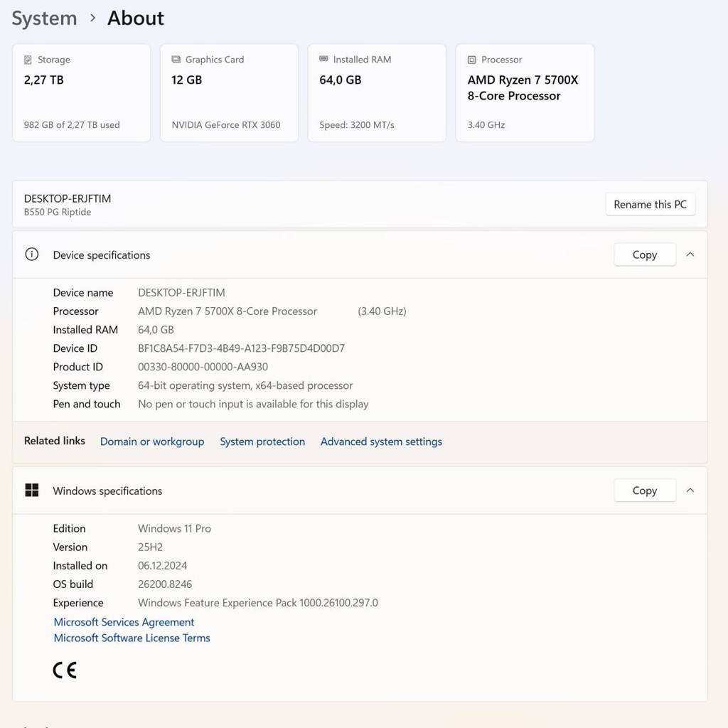The height and width of the screenshot is (728, 728).
Task: Click the No pen or touch input text
Action: 253,404
